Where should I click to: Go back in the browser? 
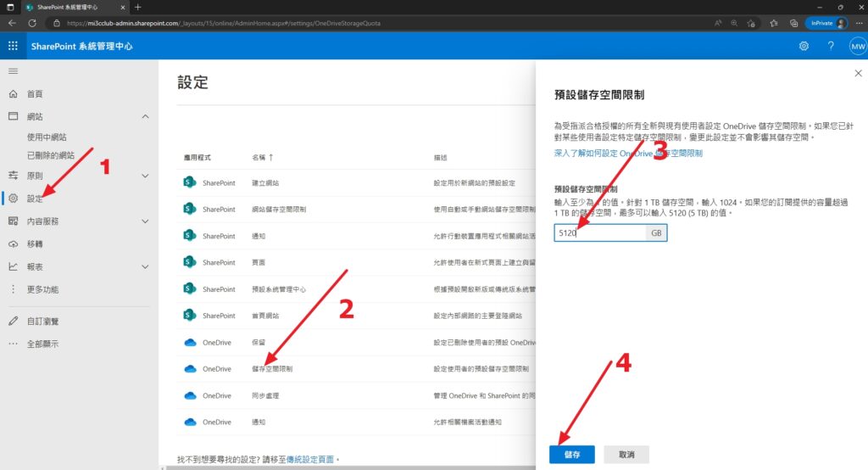(x=12, y=23)
